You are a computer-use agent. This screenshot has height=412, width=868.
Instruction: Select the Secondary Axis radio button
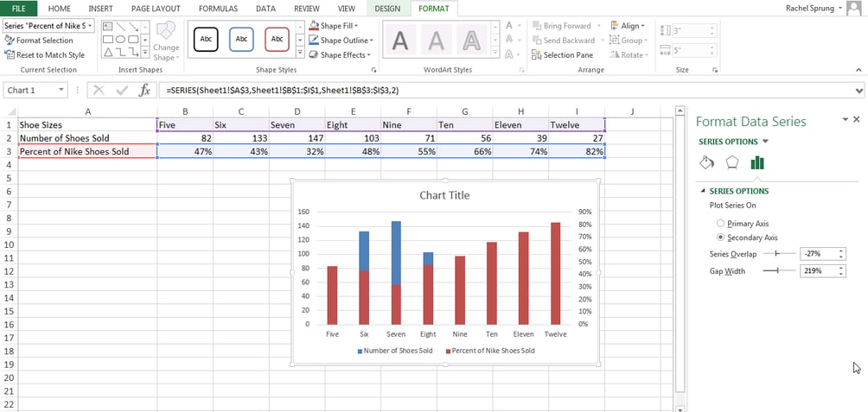click(721, 238)
